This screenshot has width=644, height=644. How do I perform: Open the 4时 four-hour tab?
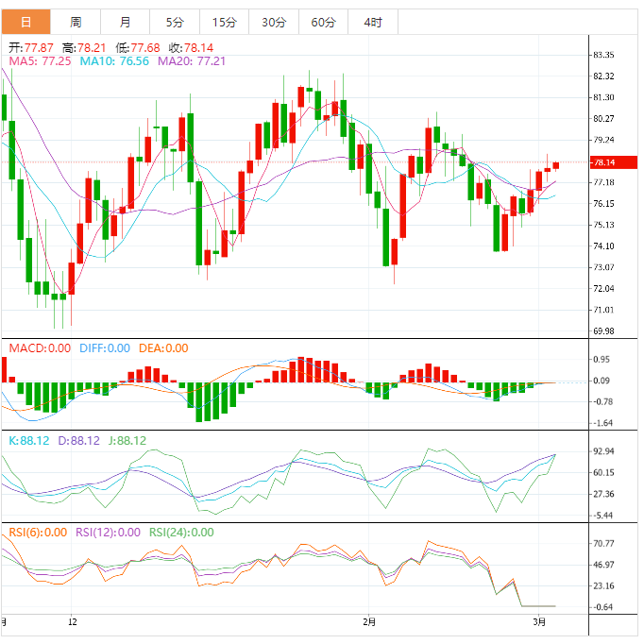(372, 22)
